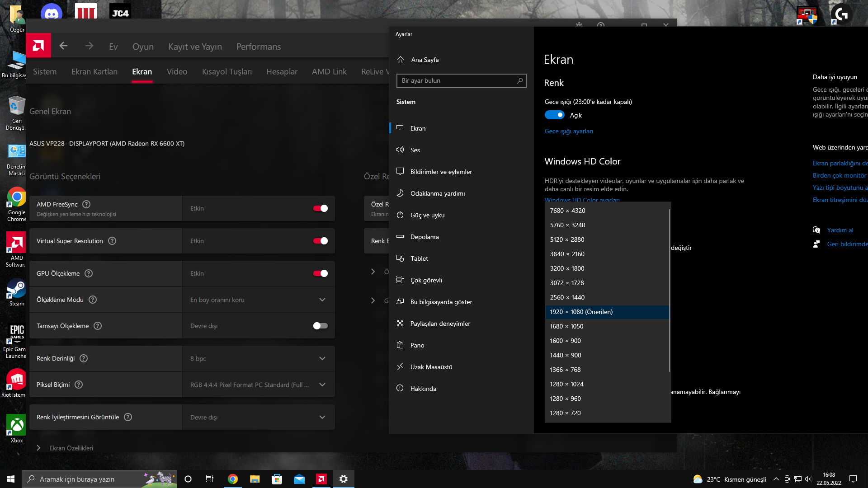Screen dimensions: 868x488
Task: Open Güç ve uyku settings
Action: (x=427, y=215)
